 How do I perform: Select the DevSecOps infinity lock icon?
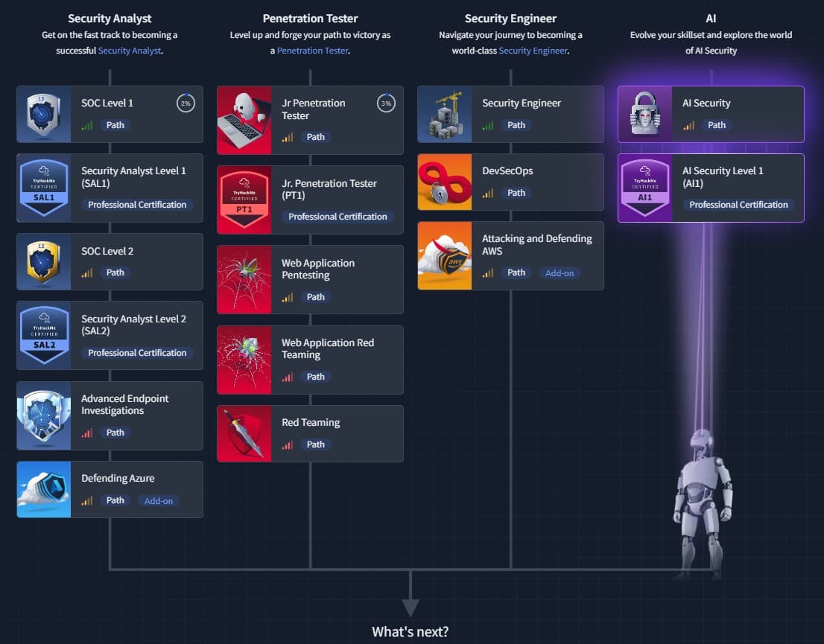[445, 182]
